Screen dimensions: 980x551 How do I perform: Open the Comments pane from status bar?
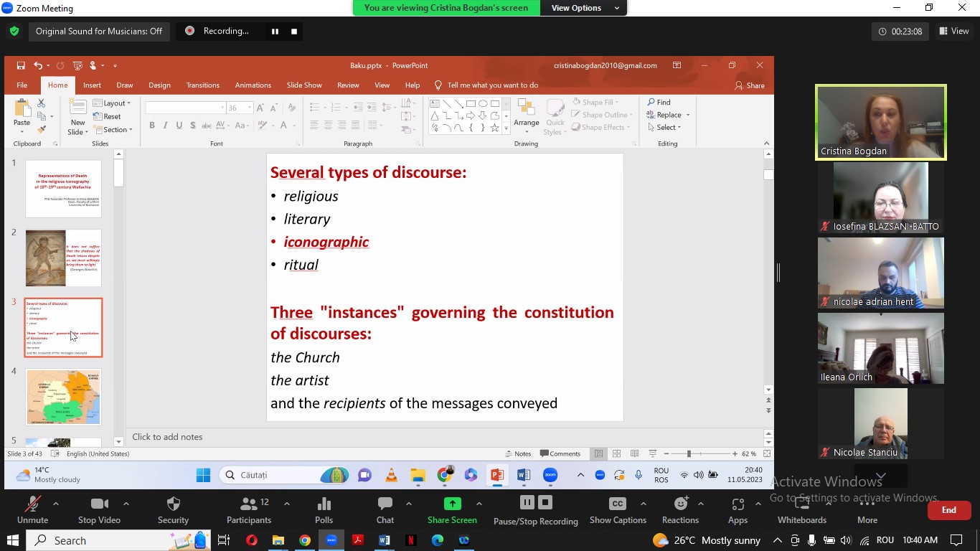560,453
